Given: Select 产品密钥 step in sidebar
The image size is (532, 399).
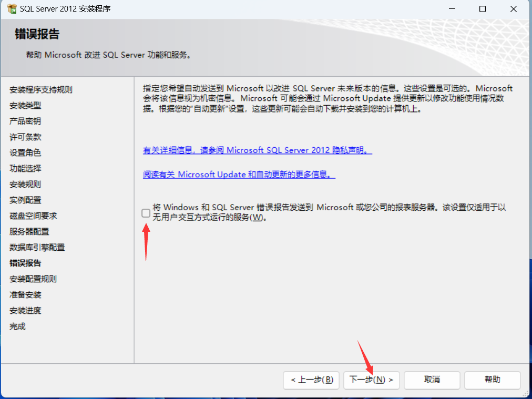Looking at the screenshot, I should [x=25, y=121].
